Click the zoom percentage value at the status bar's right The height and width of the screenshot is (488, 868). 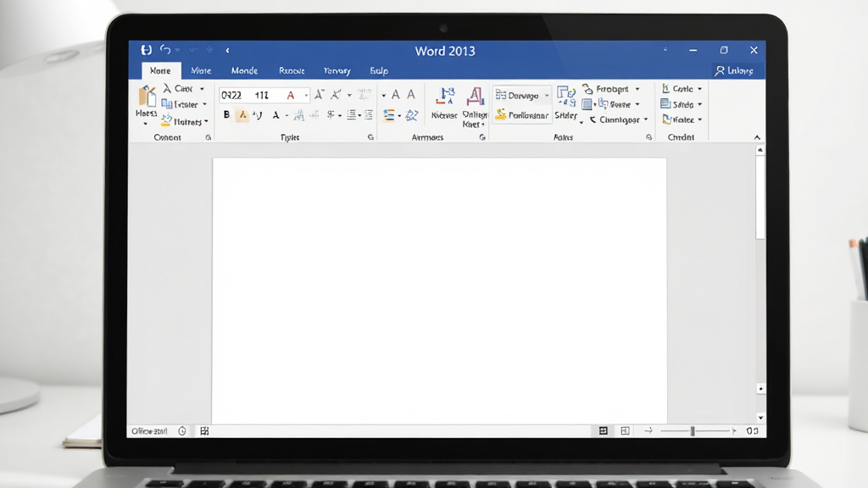coord(752,430)
